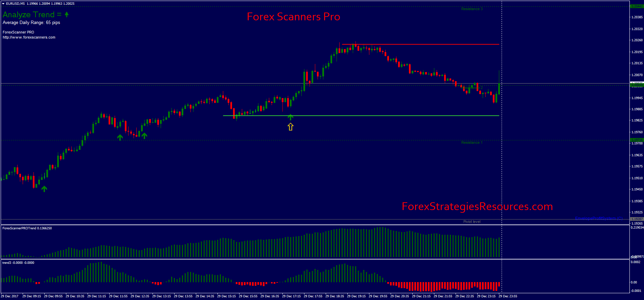This screenshot has width=644, height=300.
Task: Click the 1.19510 value on price scale
Action: point(637,178)
